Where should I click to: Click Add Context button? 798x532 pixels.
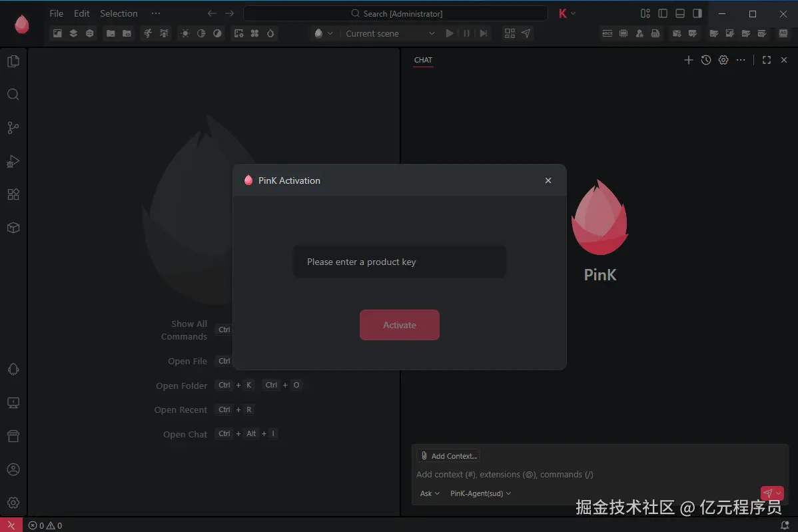pos(448,455)
